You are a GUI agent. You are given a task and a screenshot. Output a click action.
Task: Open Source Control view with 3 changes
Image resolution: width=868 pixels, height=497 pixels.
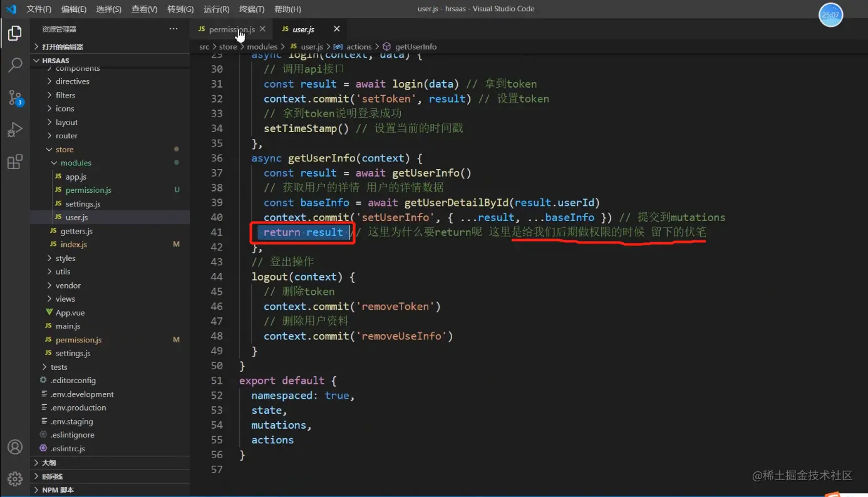pos(15,98)
